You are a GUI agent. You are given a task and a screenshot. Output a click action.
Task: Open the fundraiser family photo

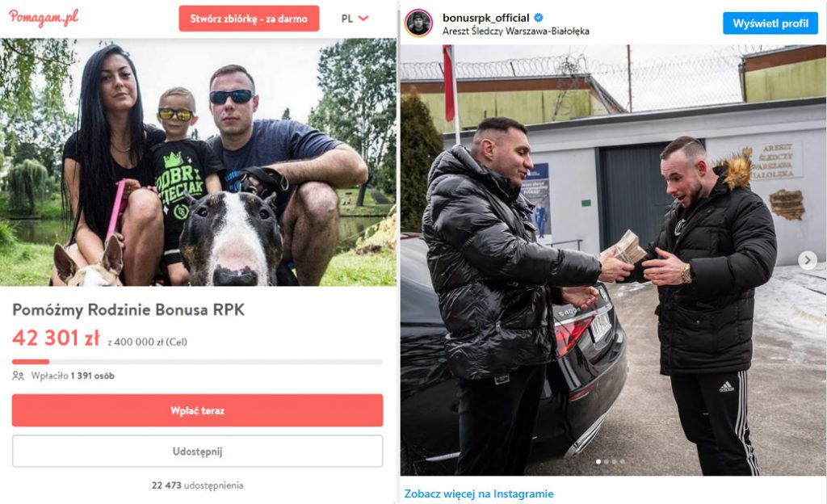(198, 162)
